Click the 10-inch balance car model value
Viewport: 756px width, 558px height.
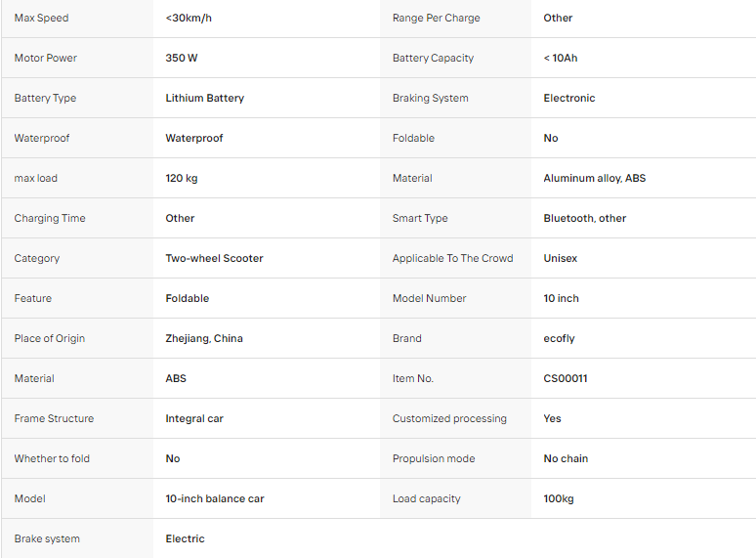point(215,498)
